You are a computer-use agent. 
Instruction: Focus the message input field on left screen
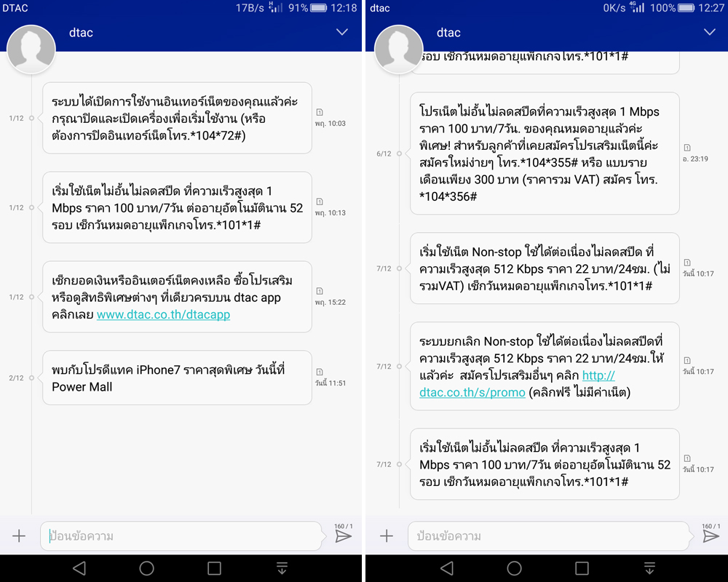pyautogui.click(x=181, y=536)
